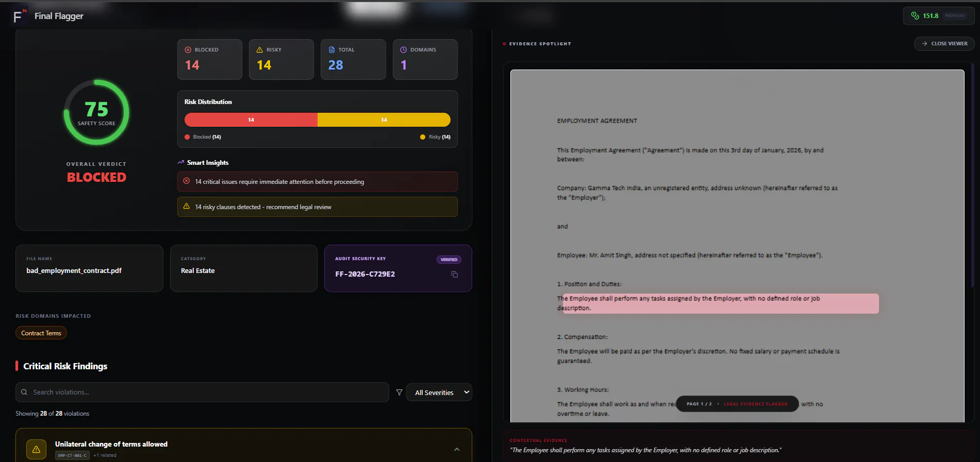Click the arrow icon in Close Viewer button
The height and width of the screenshot is (462, 980).
tap(925, 44)
